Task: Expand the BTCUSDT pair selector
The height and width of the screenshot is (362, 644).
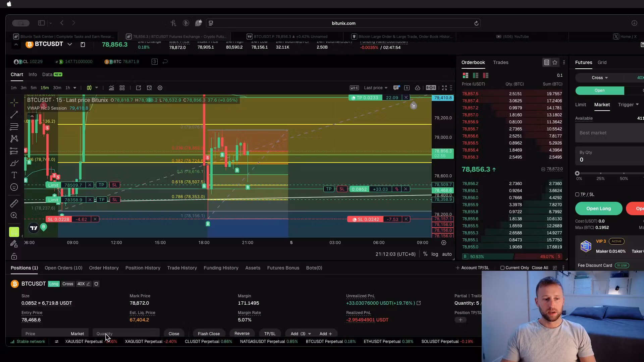Action: pyautogui.click(x=70, y=44)
